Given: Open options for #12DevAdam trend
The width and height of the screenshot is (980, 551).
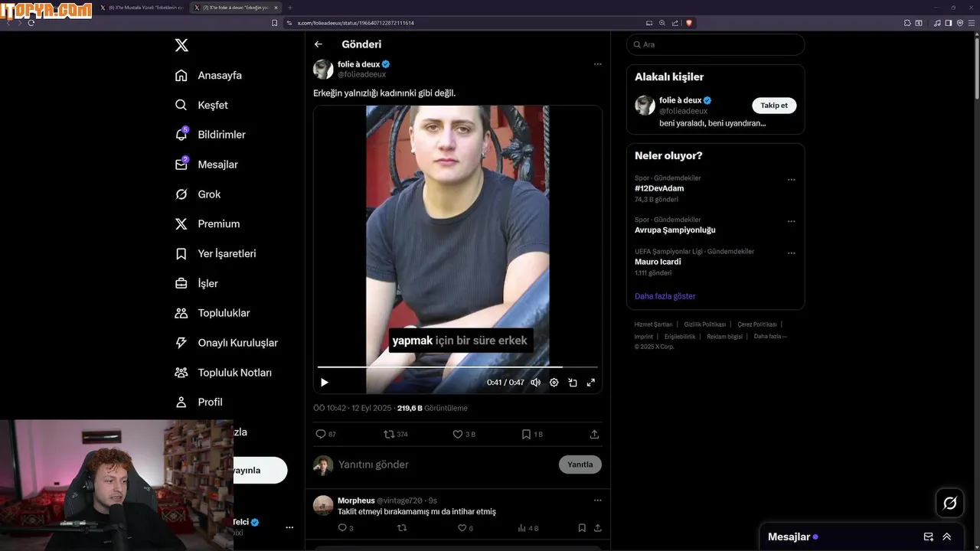Looking at the screenshot, I should (x=792, y=180).
